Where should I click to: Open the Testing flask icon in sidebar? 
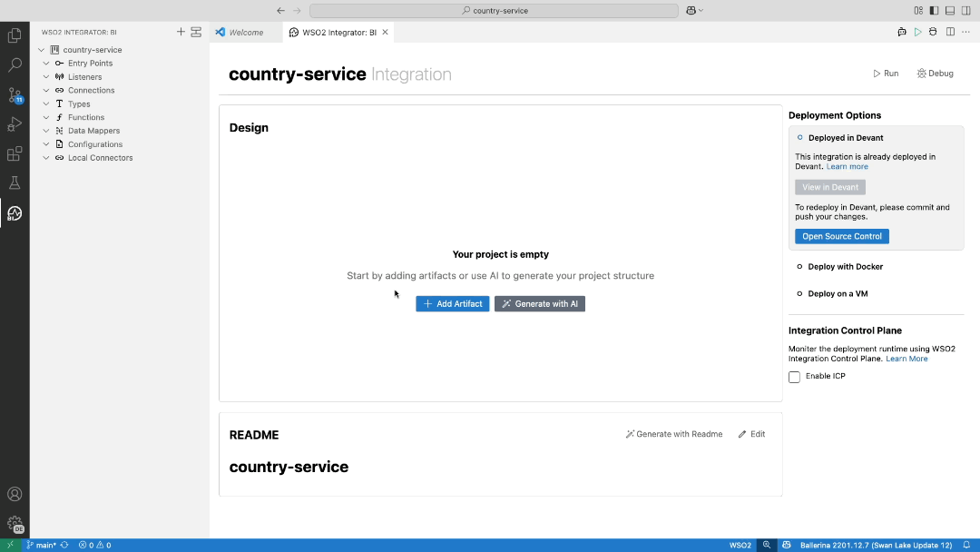(15, 182)
